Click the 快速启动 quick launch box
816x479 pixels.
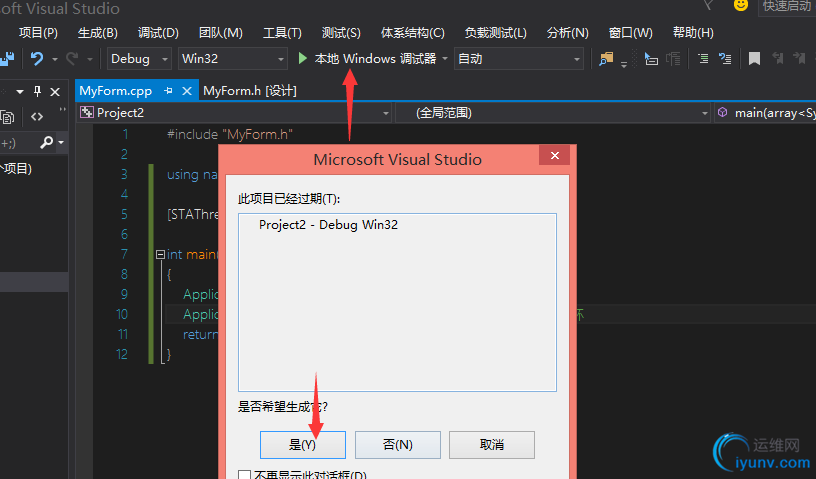[787, 6]
